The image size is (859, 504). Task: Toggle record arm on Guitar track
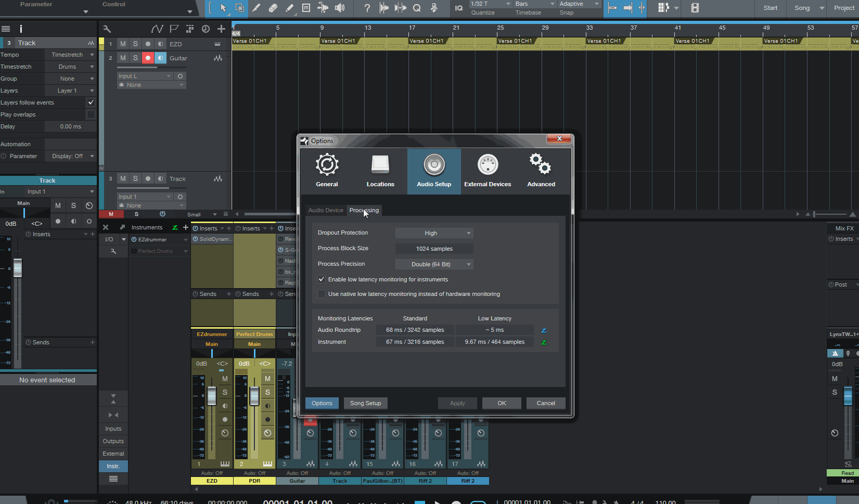click(148, 58)
